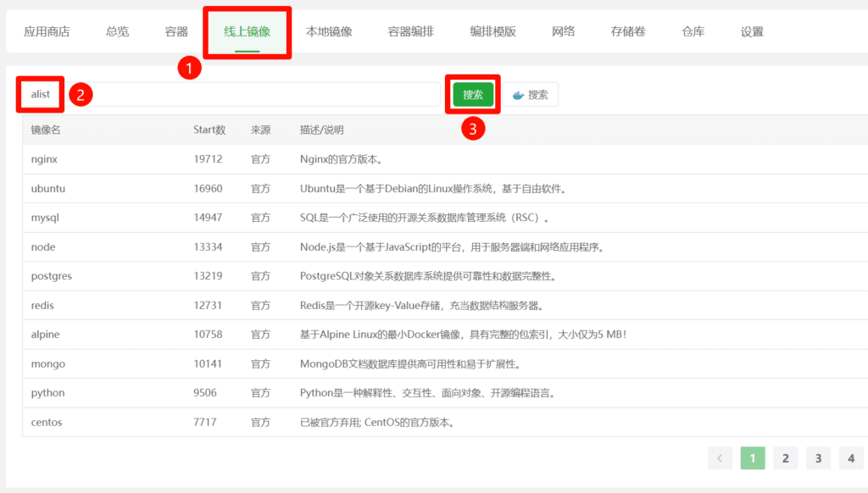Jump to page 4 of image list
Screen dimensions: 868x493
click(x=850, y=457)
